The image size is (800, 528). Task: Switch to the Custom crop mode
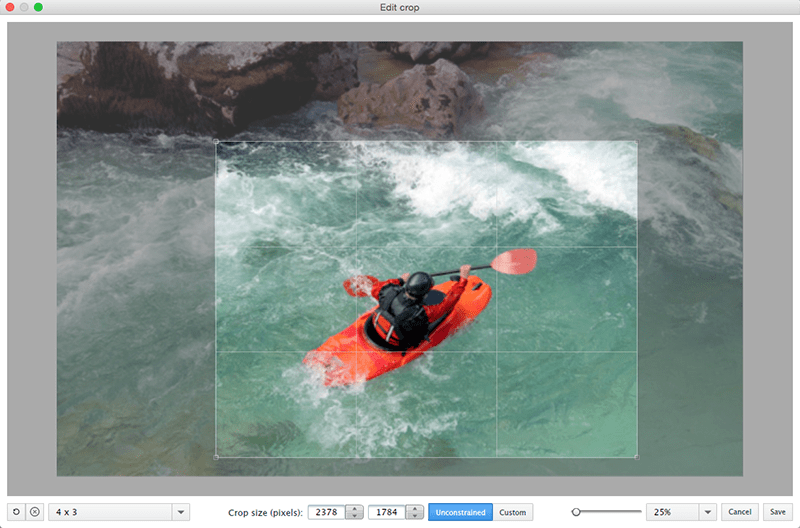point(513,512)
